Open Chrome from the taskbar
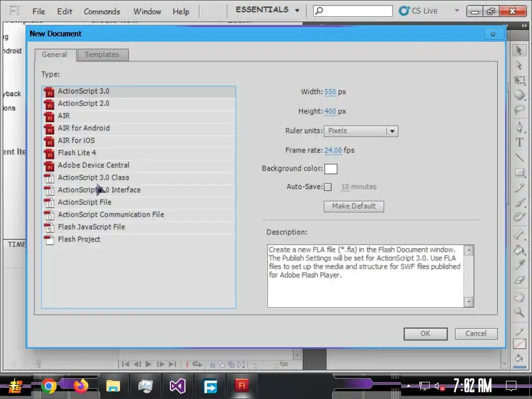532x399 pixels. click(49, 386)
